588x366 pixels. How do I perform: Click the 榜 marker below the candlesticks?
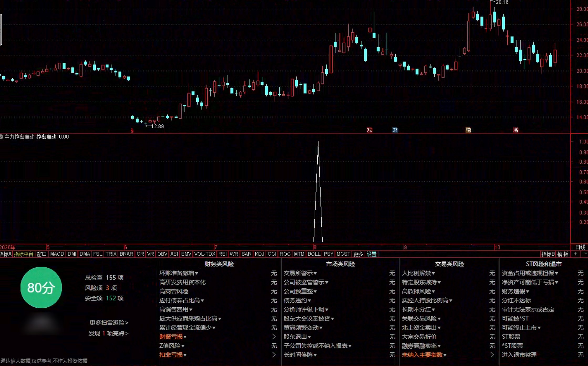click(x=468, y=130)
